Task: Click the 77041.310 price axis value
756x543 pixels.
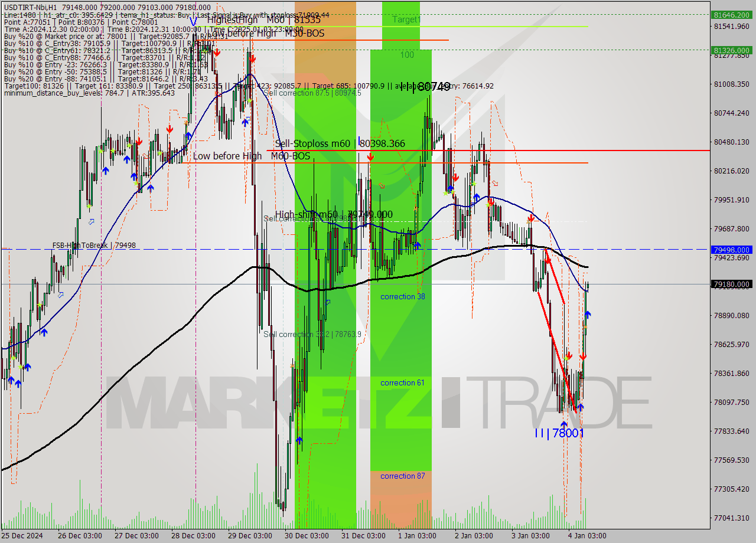Action: click(732, 518)
